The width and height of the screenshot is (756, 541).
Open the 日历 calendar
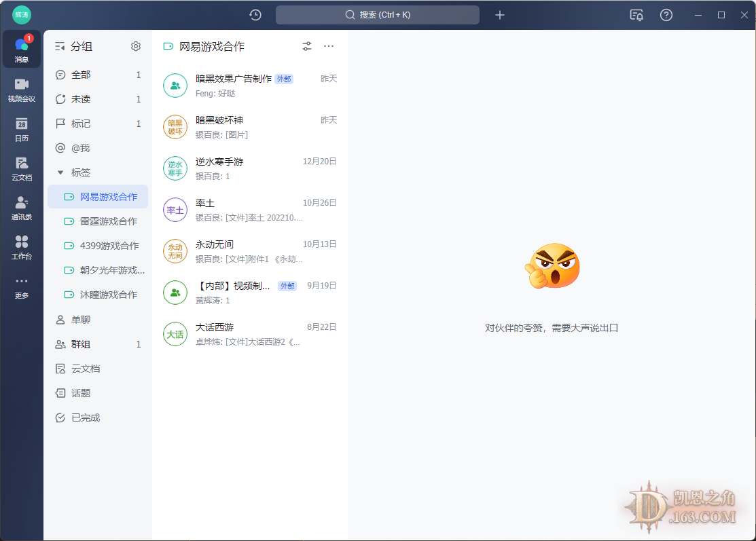coord(22,129)
